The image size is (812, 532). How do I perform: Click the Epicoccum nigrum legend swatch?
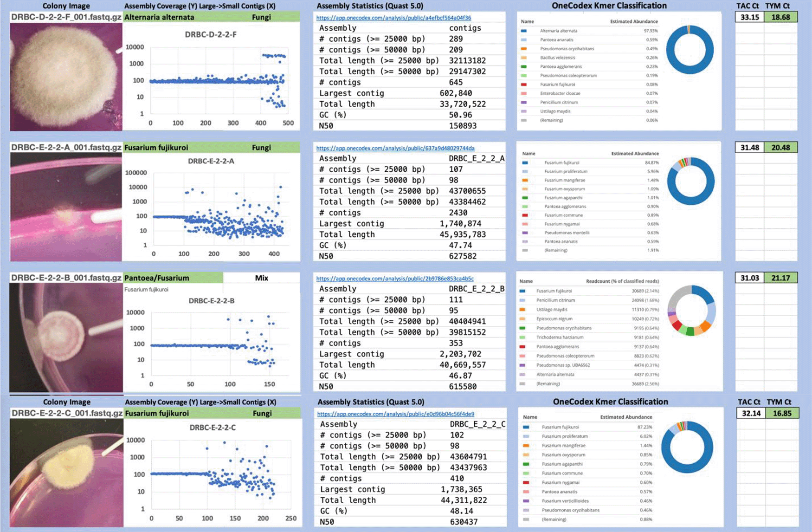[x=522, y=319]
